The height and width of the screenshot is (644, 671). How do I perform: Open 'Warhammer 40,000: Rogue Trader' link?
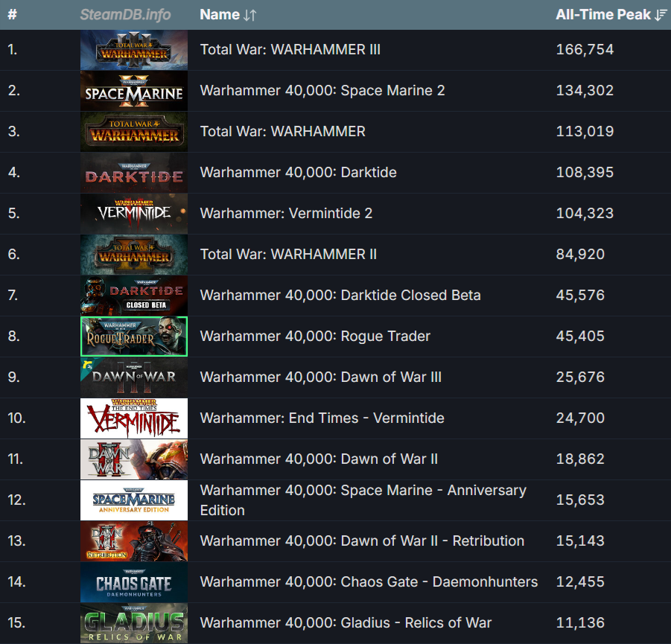315,337
